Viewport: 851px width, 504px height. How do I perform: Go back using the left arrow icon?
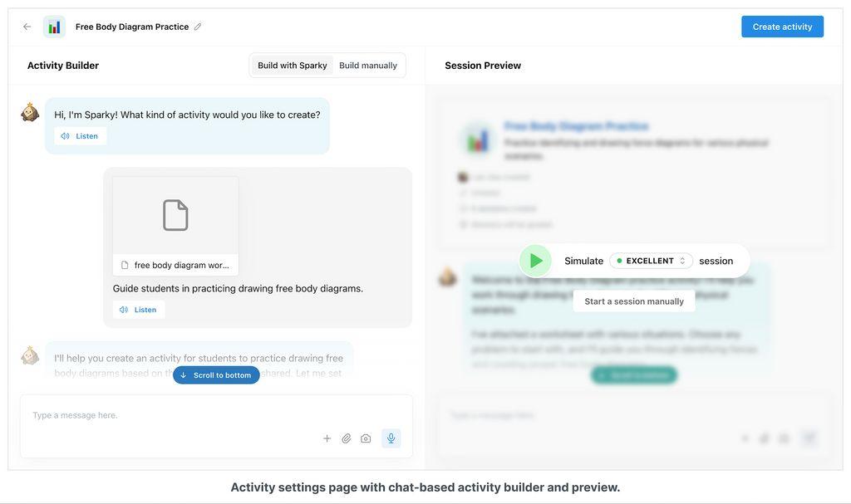27,27
